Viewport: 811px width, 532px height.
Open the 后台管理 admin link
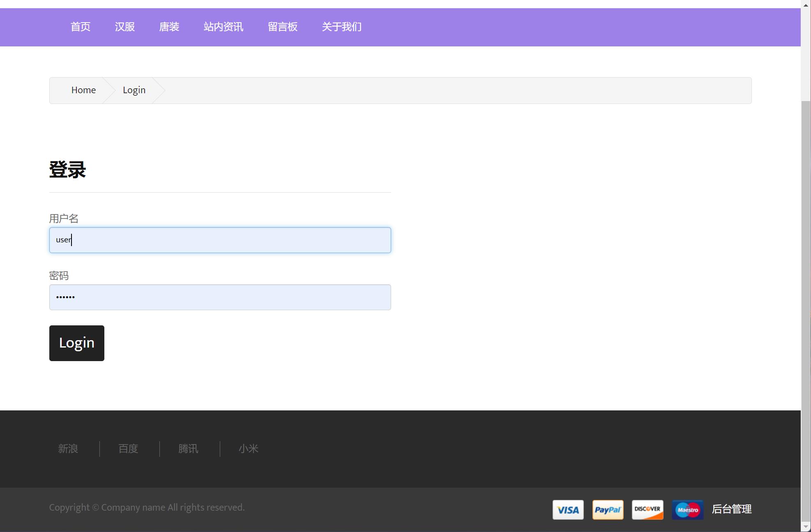click(x=732, y=509)
